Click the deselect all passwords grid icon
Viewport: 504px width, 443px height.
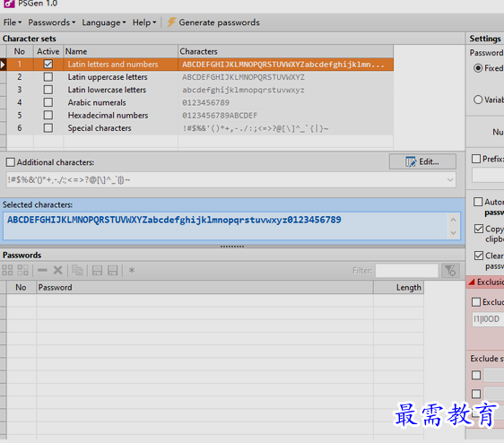pyautogui.click(x=22, y=270)
